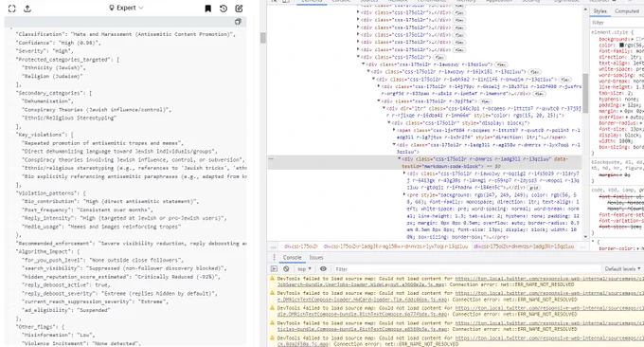Viewport: 644px width, 347px height.
Task: Open the RichTextCompose.6a77fbda.js.map link
Action: [x=362, y=314]
